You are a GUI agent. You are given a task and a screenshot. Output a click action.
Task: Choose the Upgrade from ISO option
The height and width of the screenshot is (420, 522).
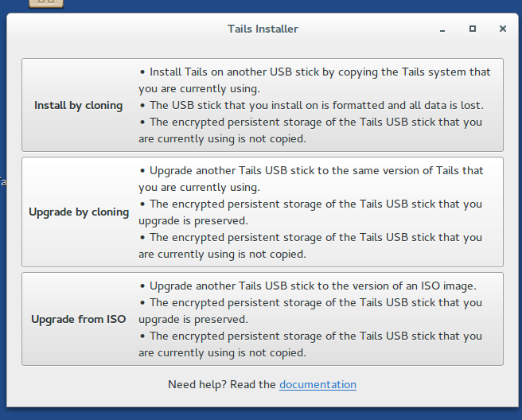263,319
